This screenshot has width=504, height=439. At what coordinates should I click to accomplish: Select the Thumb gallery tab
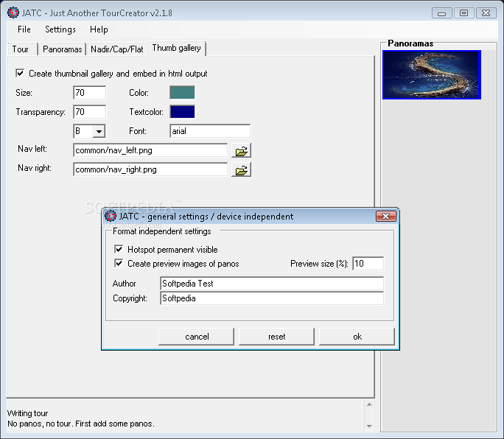(176, 48)
